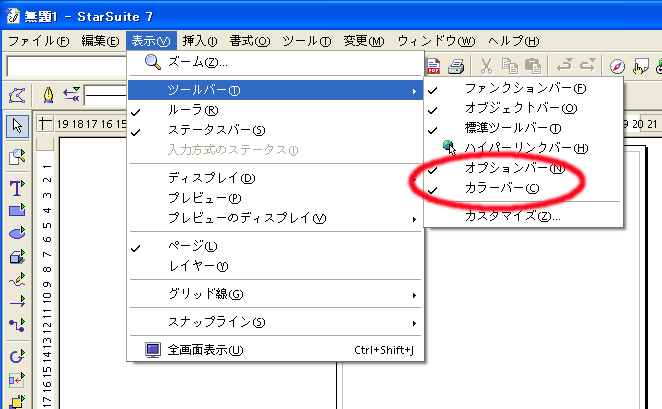The image size is (662, 409).
Task: Toggle 標準ツールバー(T) toolbar
Action: tap(524, 128)
